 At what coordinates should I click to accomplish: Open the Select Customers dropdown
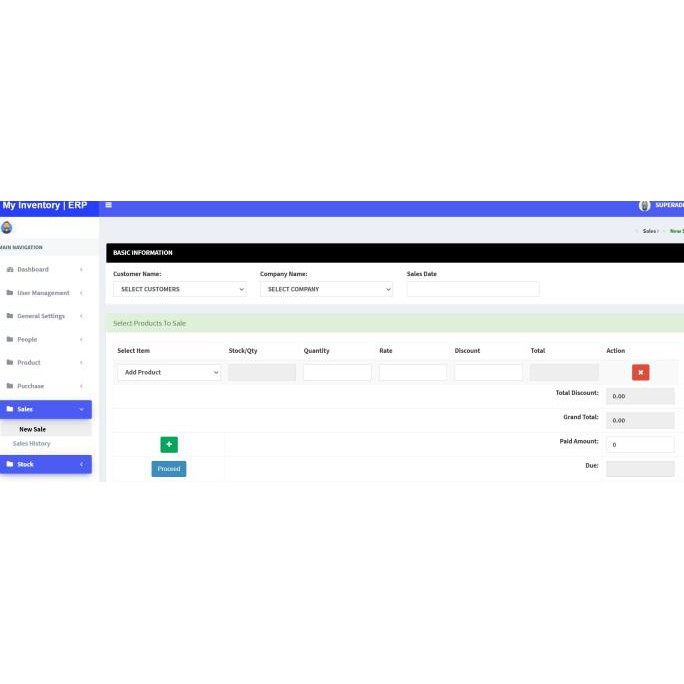[179, 289]
